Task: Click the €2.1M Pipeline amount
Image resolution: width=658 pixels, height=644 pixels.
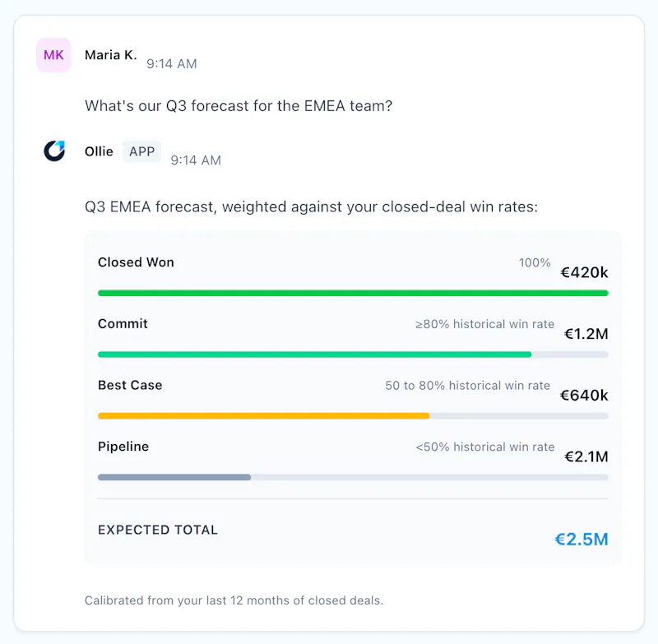Action: click(586, 456)
